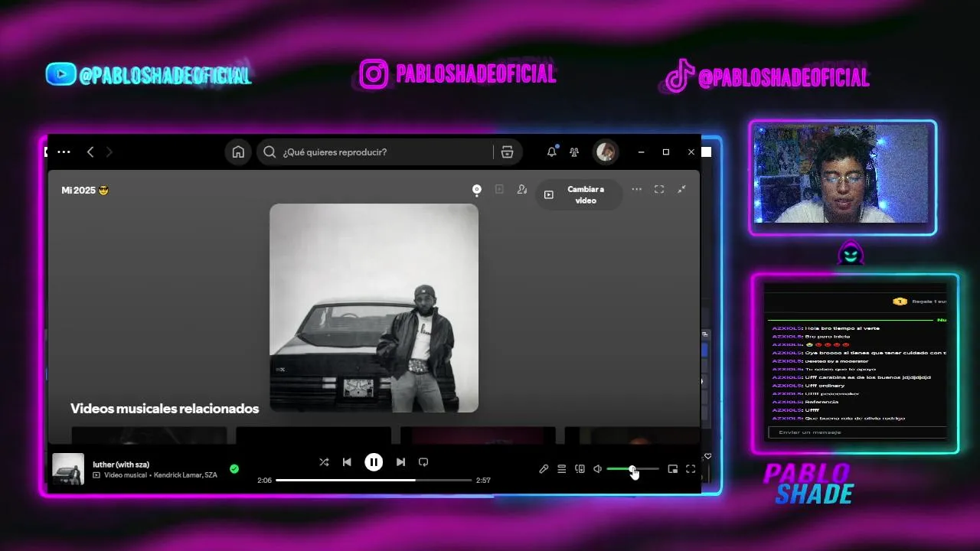Click the 'Mi 2025 😎' playlist title

85,190
